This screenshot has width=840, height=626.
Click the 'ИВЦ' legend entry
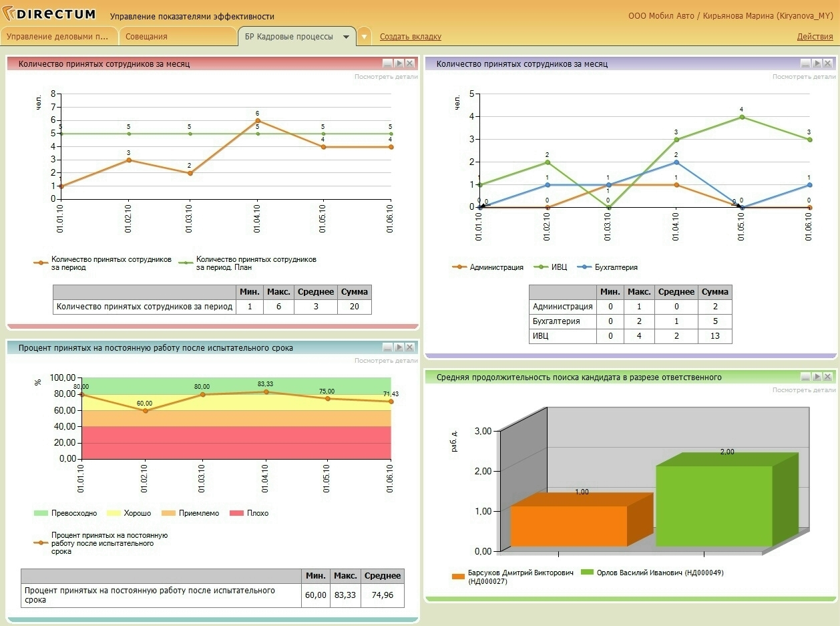click(551, 267)
